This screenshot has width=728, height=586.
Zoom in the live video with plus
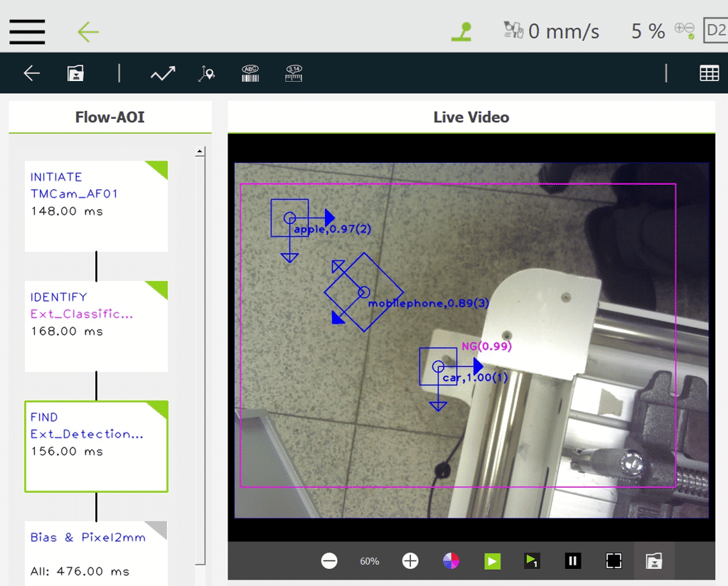point(410,561)
